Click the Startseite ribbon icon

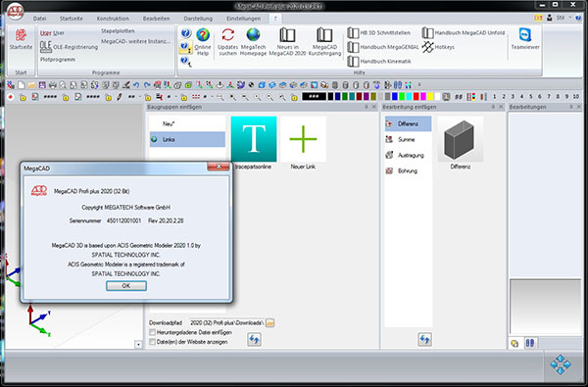pyautogui.click(x=21, y=35)
